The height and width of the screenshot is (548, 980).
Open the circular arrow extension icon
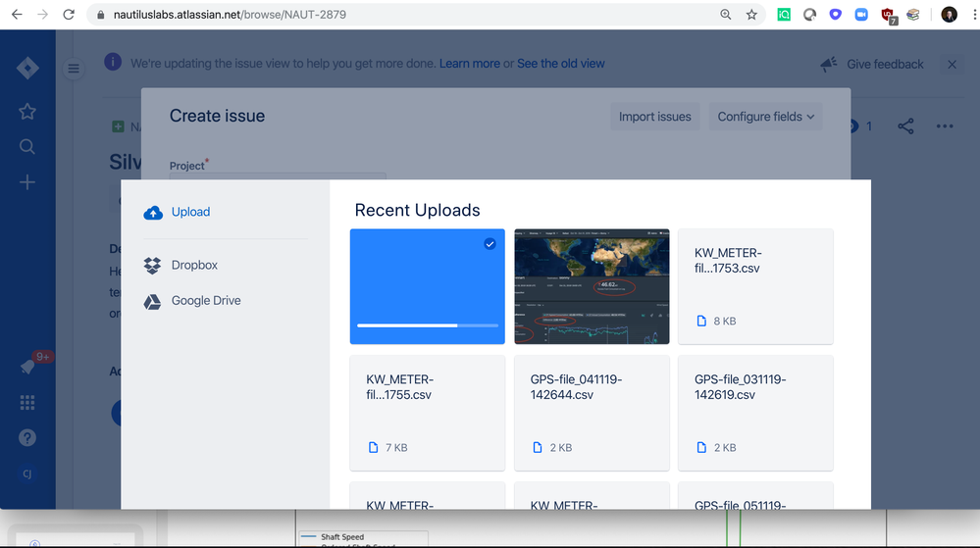[810, 15]
